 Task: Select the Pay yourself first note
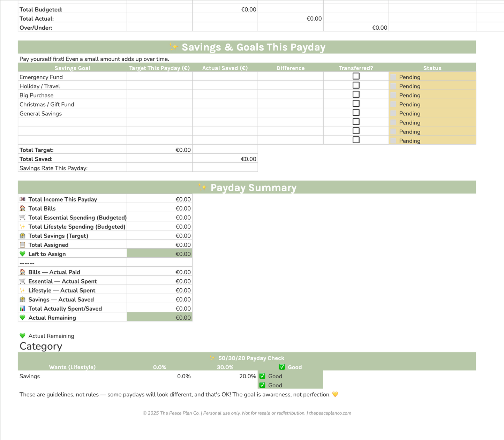[94, 59]
